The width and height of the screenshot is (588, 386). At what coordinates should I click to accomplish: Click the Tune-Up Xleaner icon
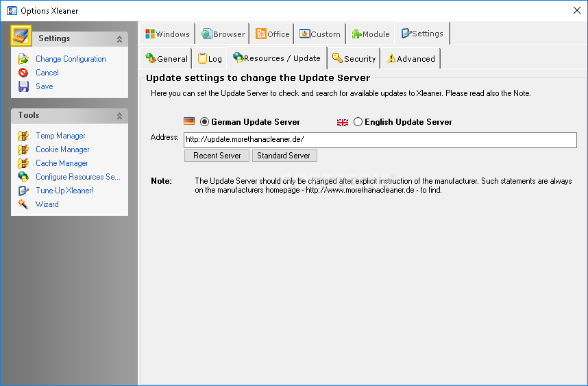23,191
